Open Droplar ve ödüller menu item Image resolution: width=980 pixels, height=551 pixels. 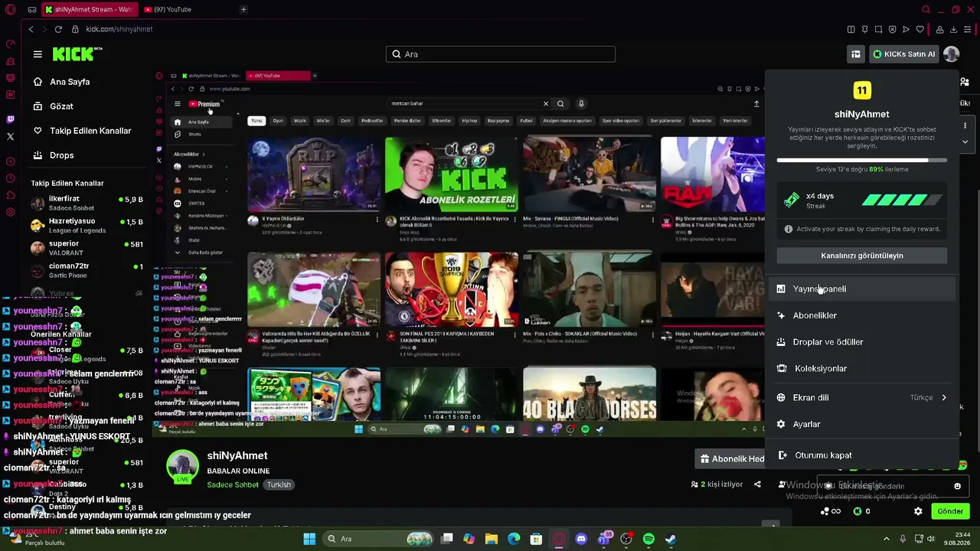(862, 342)
